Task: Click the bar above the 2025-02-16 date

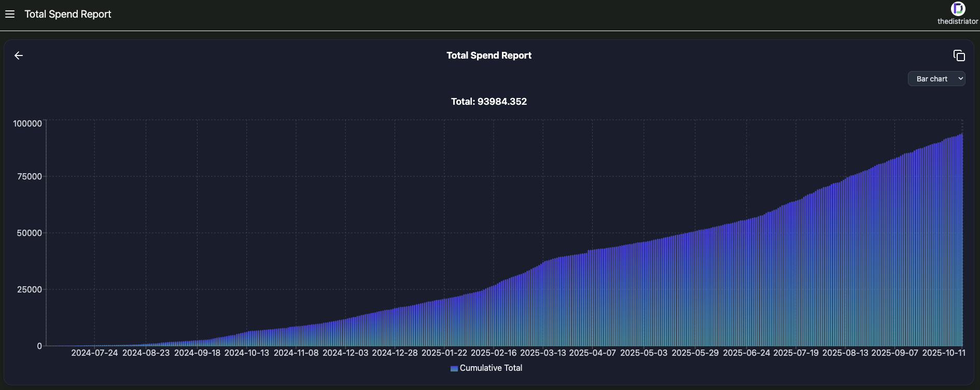Action: (x=494, y=316)
